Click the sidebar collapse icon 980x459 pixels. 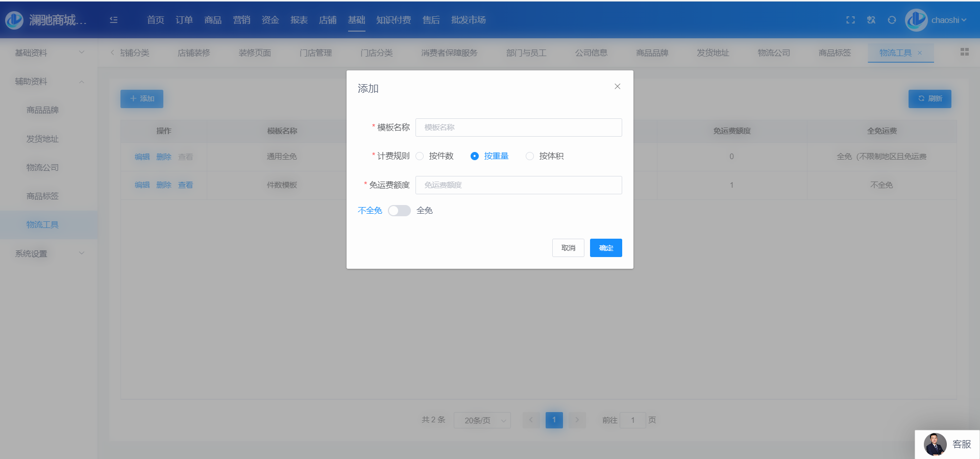(x=113, y=20)
